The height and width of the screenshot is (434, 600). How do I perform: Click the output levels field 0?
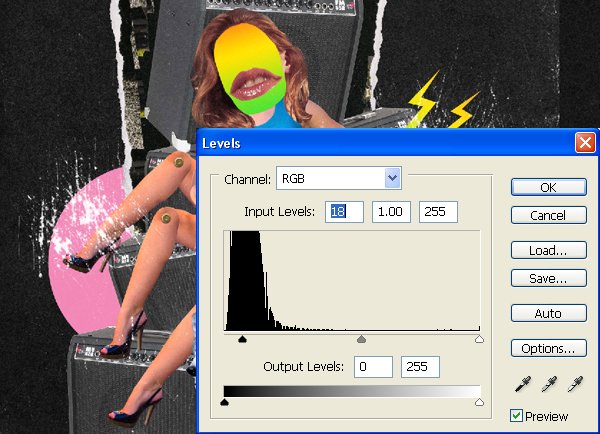pyautogui.click(x=373, y=367)
